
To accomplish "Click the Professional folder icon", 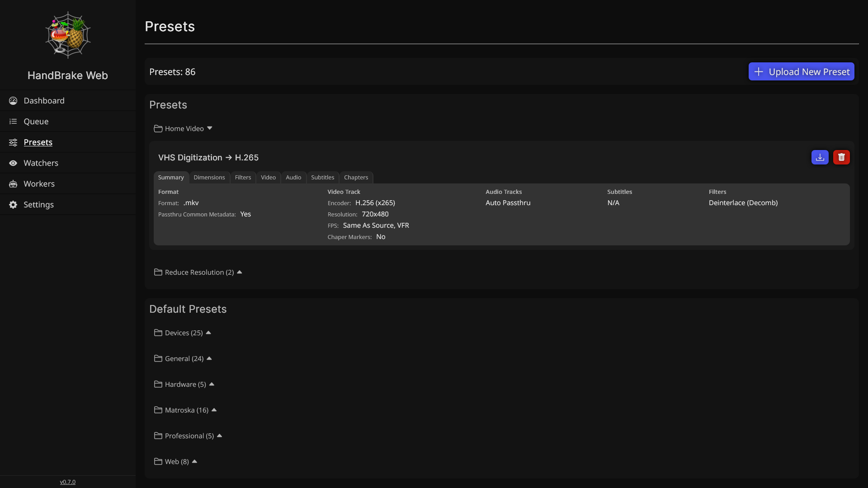I will tap(158, 436).
